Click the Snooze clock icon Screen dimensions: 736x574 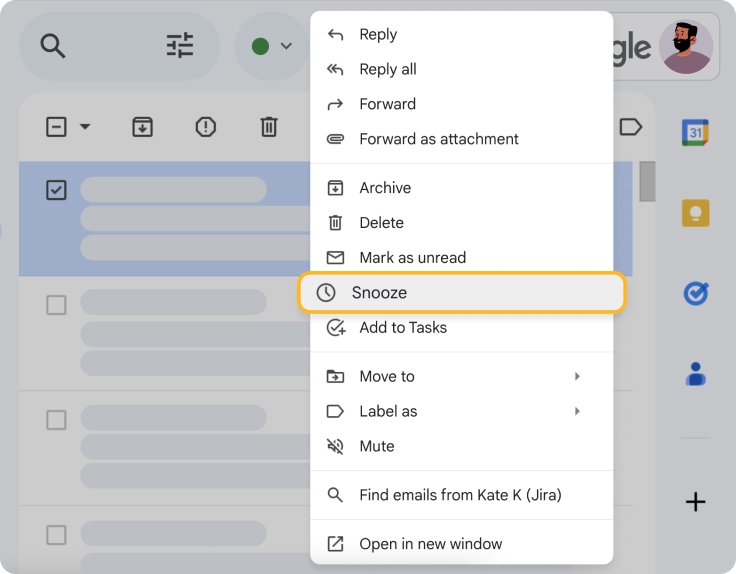(326, 292)
